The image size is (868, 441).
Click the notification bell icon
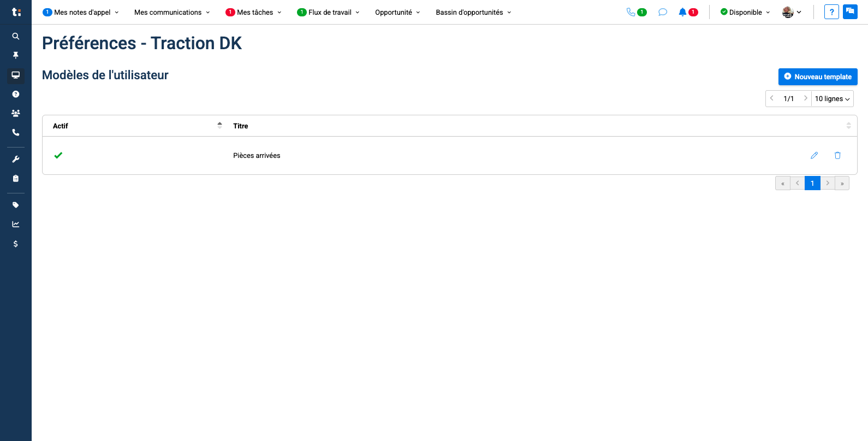click(x=682, y=12)
